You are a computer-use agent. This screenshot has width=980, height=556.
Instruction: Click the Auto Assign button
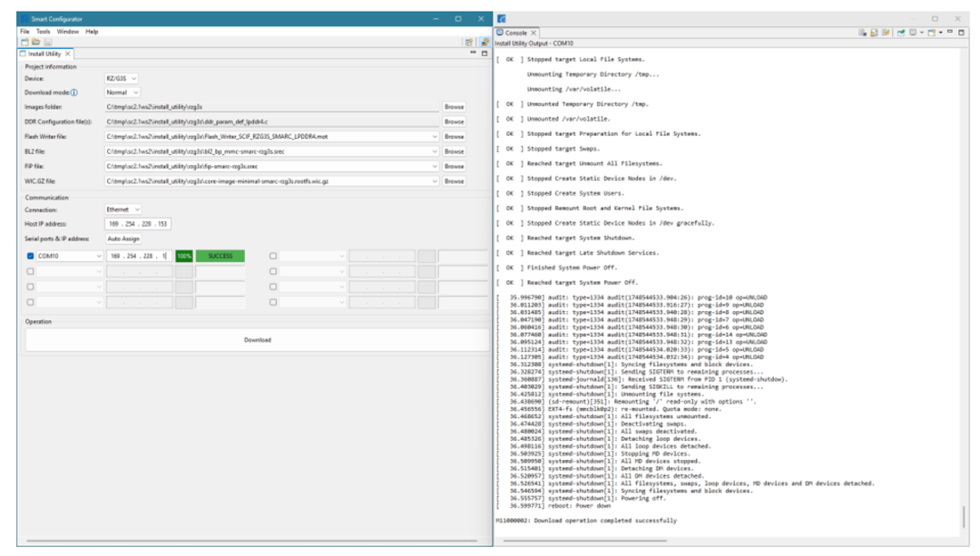coord(123,239)
